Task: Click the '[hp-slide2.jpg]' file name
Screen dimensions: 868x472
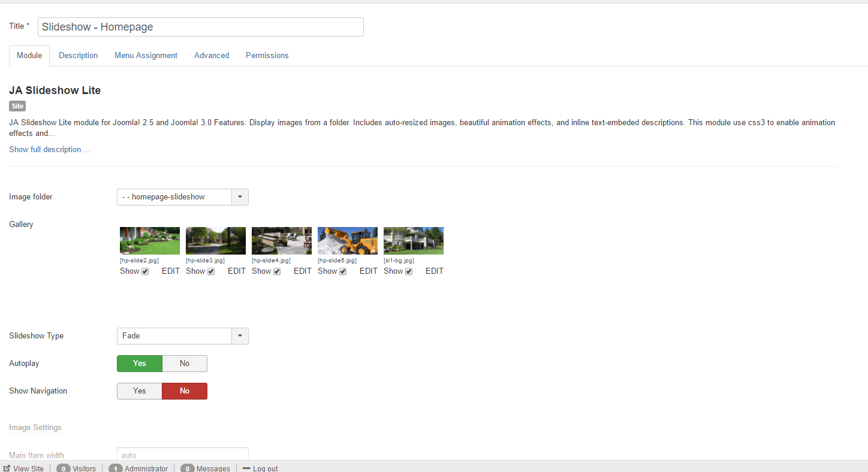Action: [x=139, y=261]
